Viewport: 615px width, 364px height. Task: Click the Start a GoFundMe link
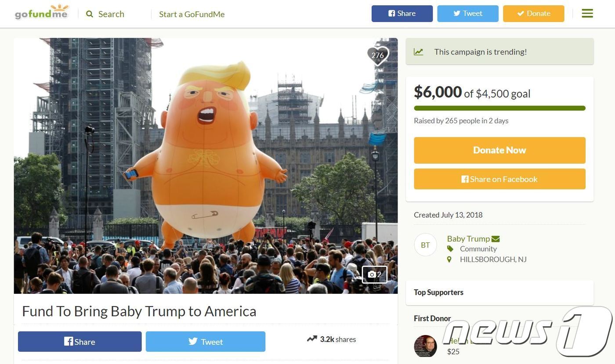click(x=192, y=14)
